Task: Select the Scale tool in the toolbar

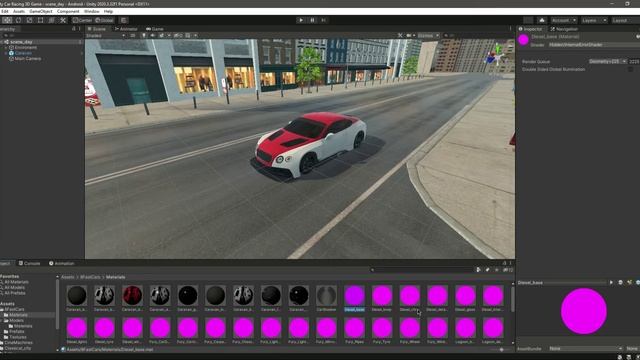Action: pyautogui.click(x=29, y=20)
